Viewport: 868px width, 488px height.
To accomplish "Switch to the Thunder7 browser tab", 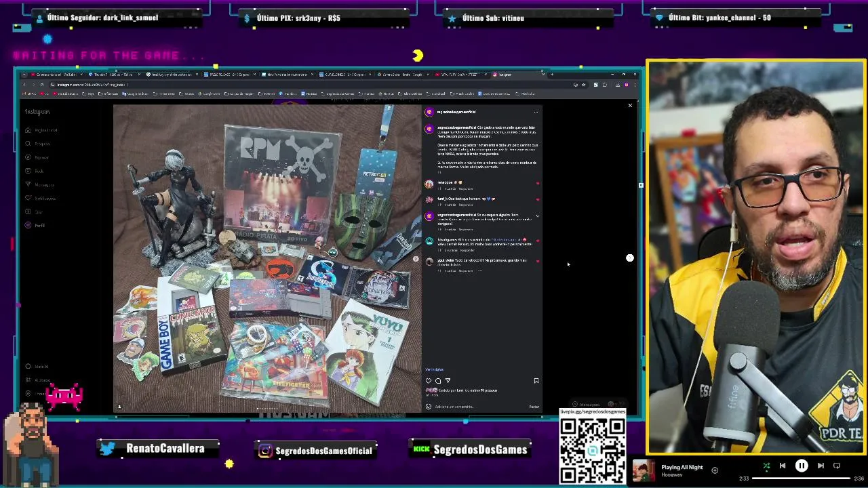I will [x=115, y=75].
